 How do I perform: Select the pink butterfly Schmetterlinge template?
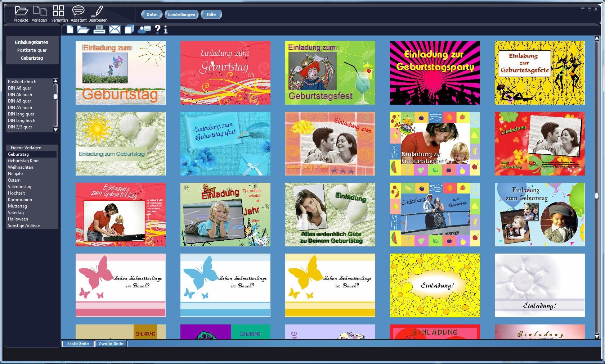(x=121, y=286)
